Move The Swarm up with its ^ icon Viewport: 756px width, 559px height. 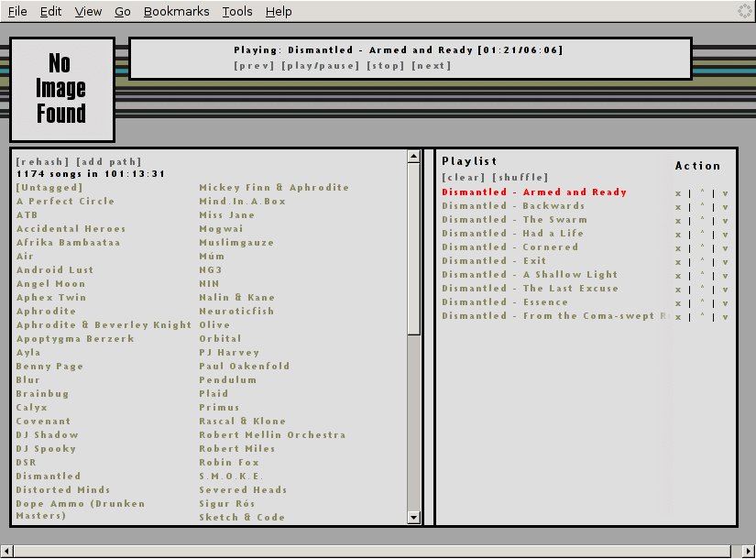(x=702, y=219)
